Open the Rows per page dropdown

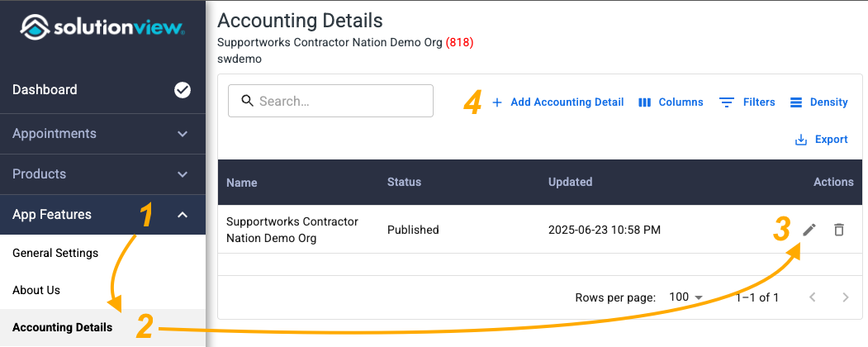[685, 297]
